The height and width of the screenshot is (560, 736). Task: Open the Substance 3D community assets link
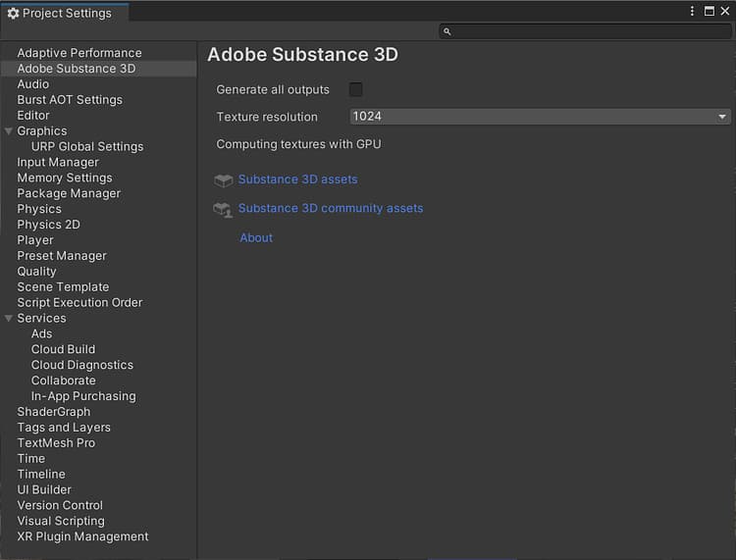pos(331,208)
